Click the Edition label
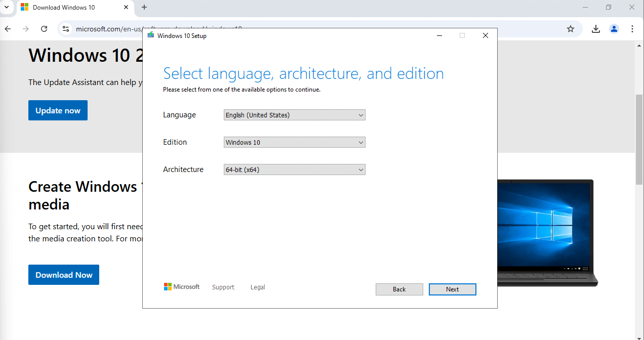This screenshot has width=644, height=340. [x=175, y=142]
